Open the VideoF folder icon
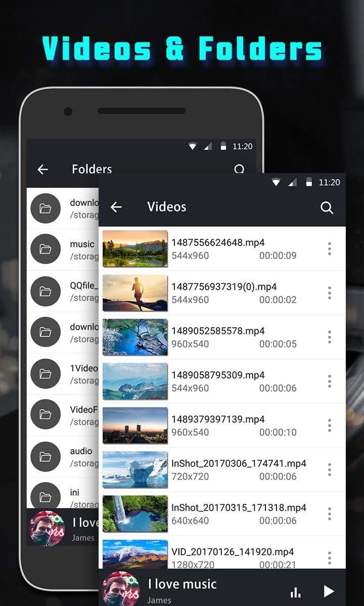The height and width of the screenshot is (606, 364). [45, 414]
